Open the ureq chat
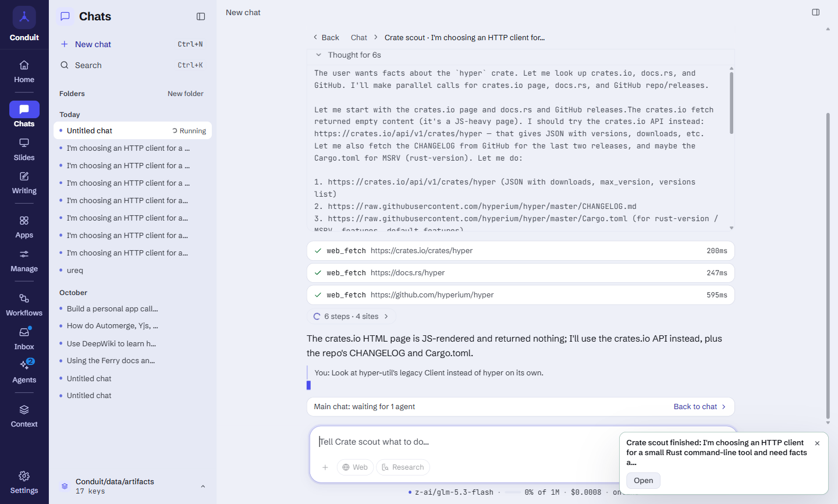Viewport: 838px width, 504px height. click(133, 271)
